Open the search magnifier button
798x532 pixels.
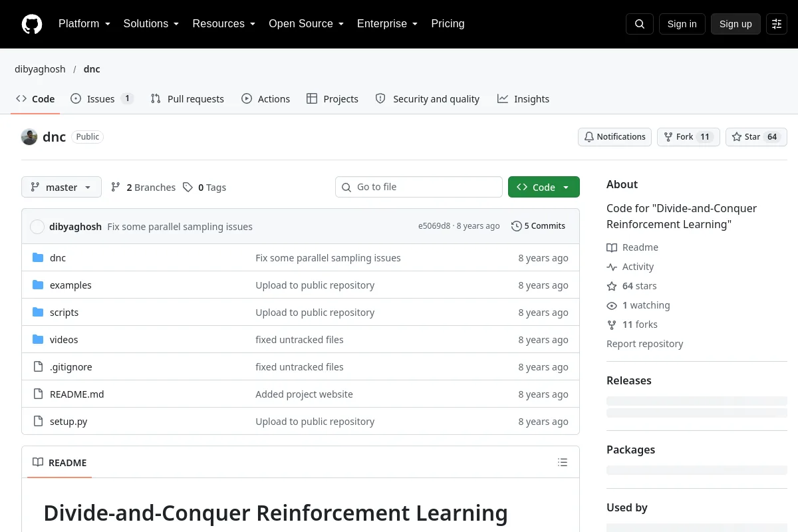tap(640, 24)
